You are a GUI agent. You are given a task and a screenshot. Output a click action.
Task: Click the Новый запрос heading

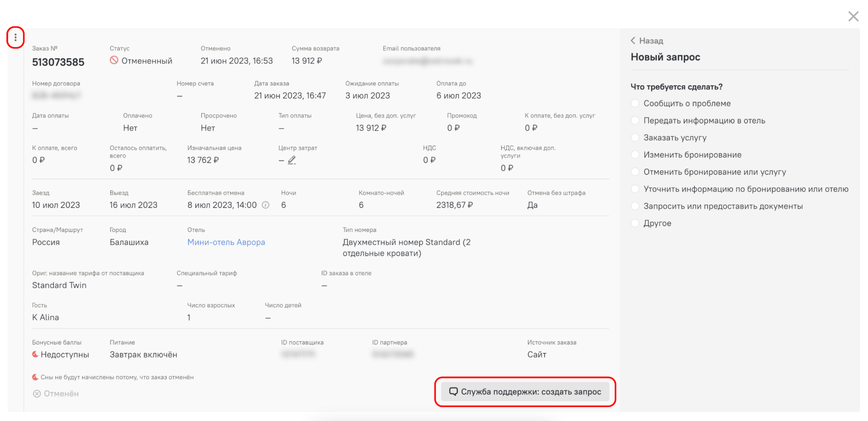(x=665, y=57)
